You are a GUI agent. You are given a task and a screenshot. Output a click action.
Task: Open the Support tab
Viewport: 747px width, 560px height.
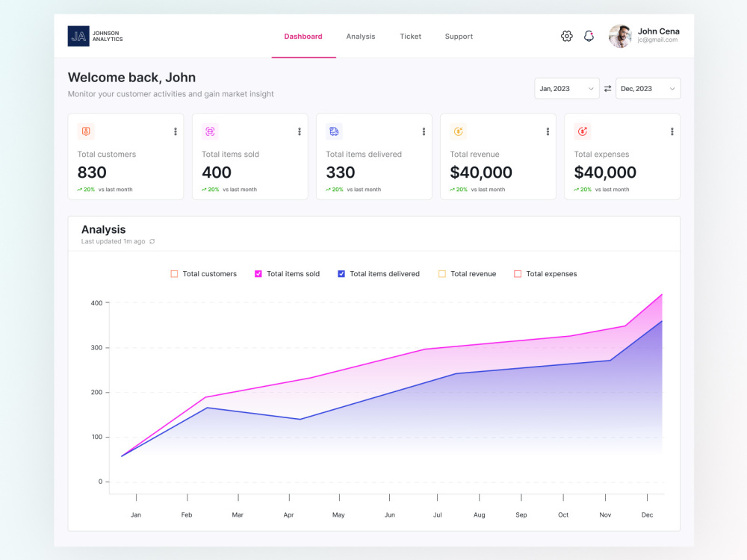[x=459, y=36]
